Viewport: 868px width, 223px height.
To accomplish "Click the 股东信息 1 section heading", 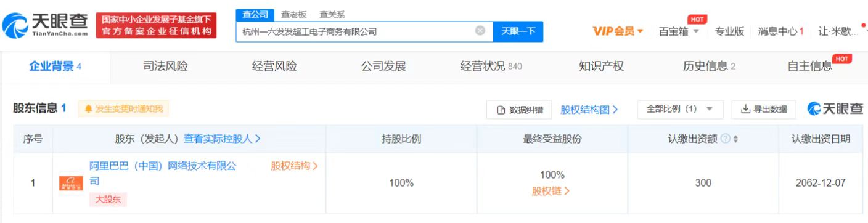I will pos(40,108).
